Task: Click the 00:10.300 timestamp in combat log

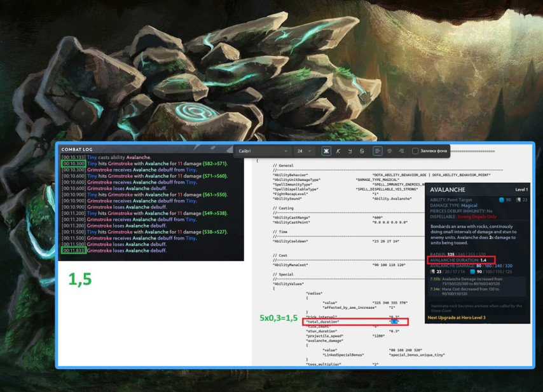Action: [74, 164]
